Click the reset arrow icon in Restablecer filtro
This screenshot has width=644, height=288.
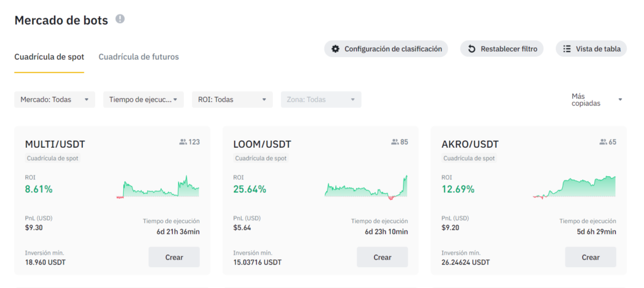point(472,49)
